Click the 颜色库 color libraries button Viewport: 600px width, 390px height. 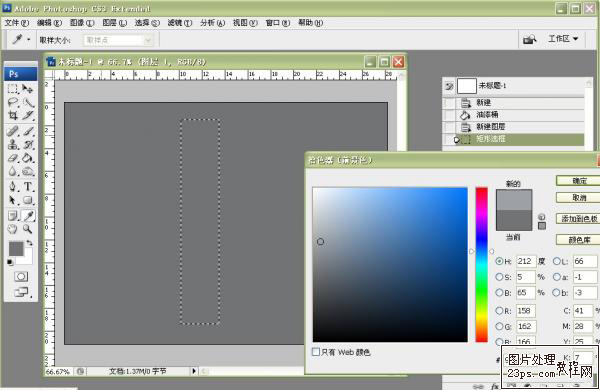pos(578,240)
